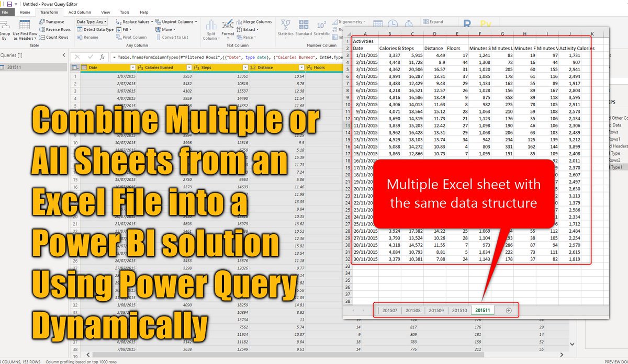Click Pivot Column
This screenshot has height=364, width=628.
click(131, 38)
